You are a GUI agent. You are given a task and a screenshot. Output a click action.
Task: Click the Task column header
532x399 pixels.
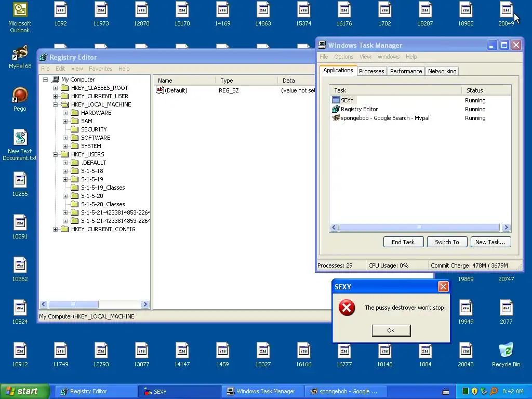[x=395, y=90]
